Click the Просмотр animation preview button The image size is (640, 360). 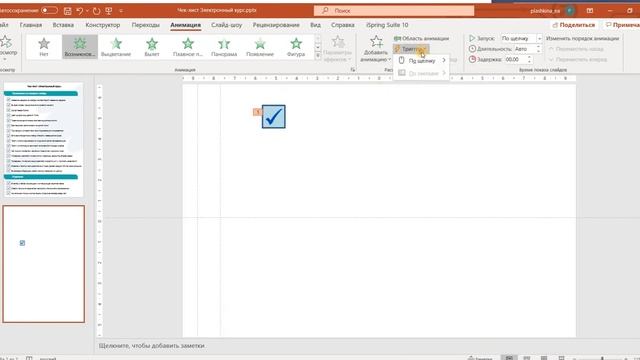(7, 47)
